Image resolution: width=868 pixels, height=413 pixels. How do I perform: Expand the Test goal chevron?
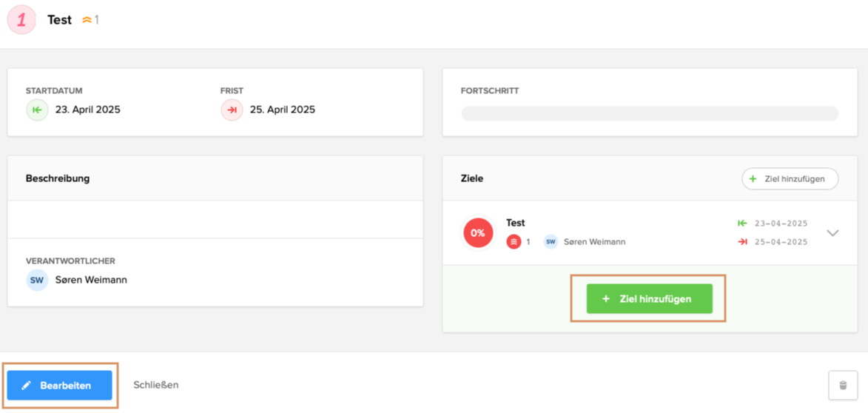pos(832,233)
